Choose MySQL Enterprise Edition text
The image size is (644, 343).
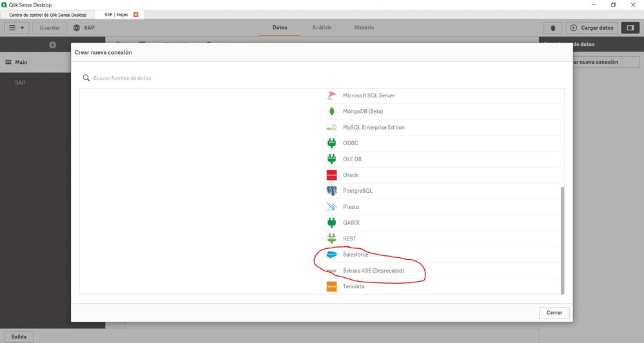[x=374, y=128]
